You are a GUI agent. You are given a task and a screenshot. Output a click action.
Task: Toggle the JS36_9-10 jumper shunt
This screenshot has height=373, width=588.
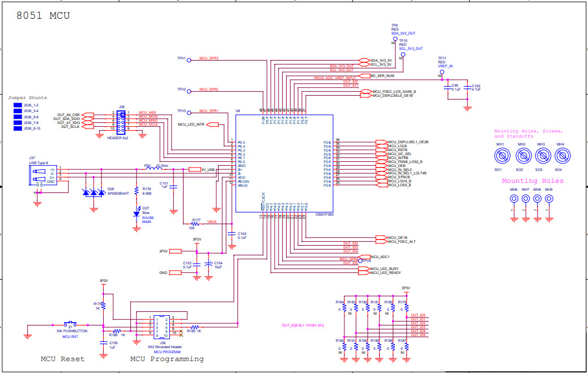pos(18,130)
